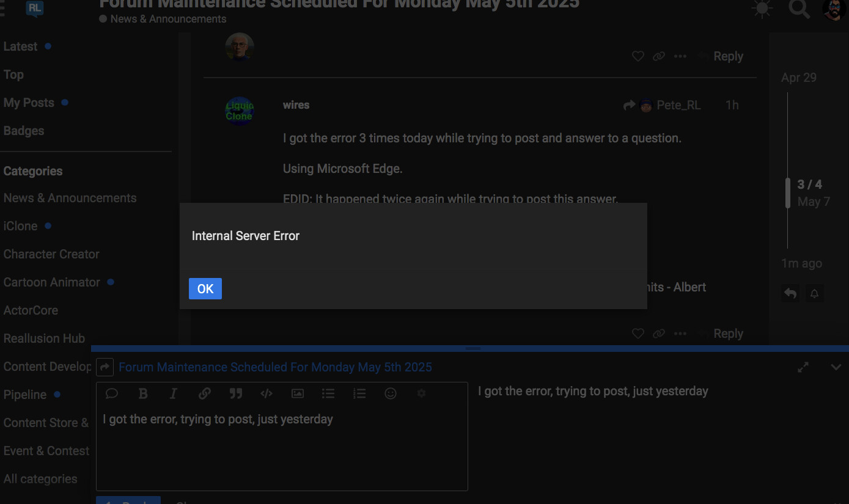Like the wires post with heart icon

point(638,334)
